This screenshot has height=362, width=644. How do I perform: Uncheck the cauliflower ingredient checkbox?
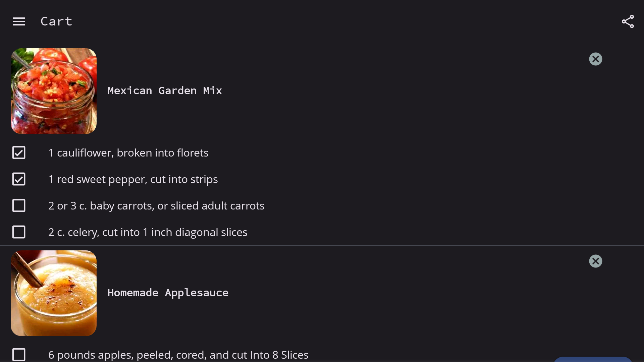coord(19,153)
